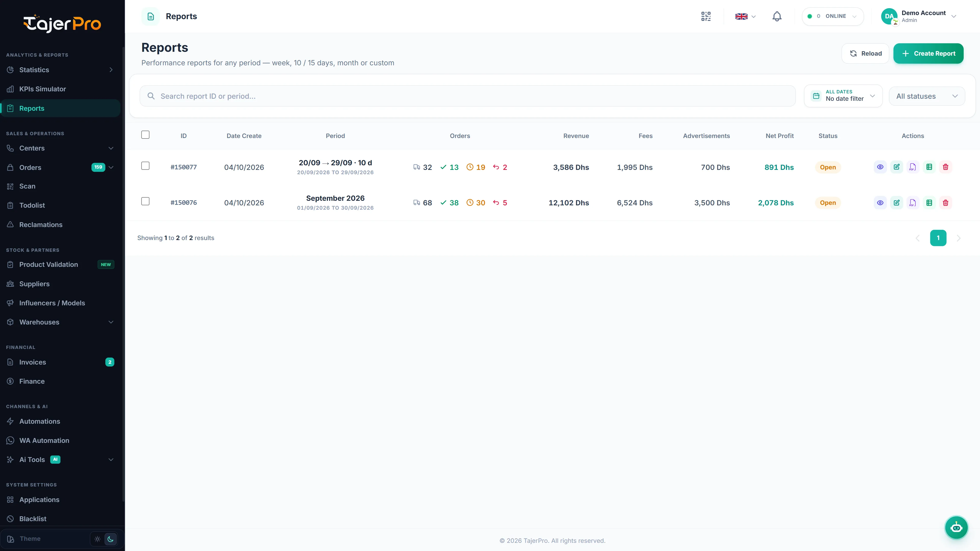Open WA Automation in sidebar
Viewport: 980px width, 551px height.
coord(60,440)
